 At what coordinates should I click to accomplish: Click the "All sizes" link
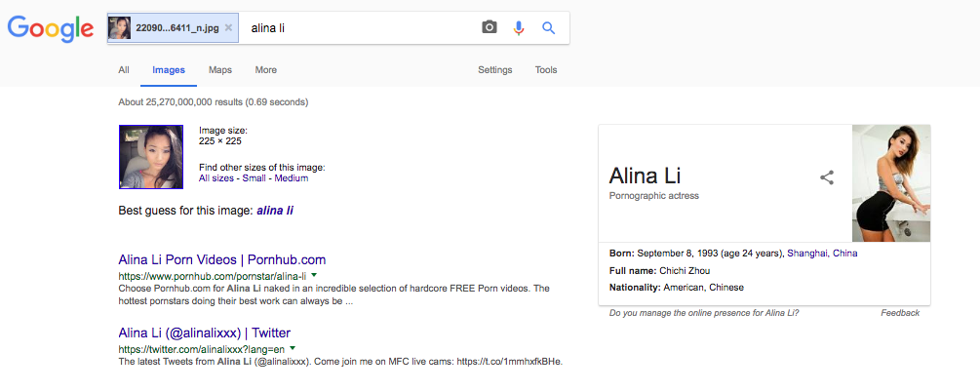tap(216, 178)
